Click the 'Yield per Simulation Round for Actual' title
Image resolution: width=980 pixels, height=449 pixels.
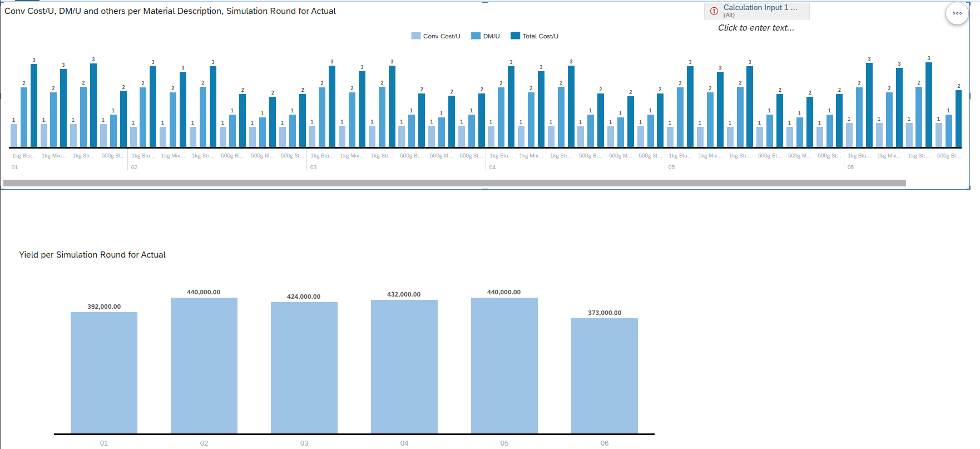92,255
